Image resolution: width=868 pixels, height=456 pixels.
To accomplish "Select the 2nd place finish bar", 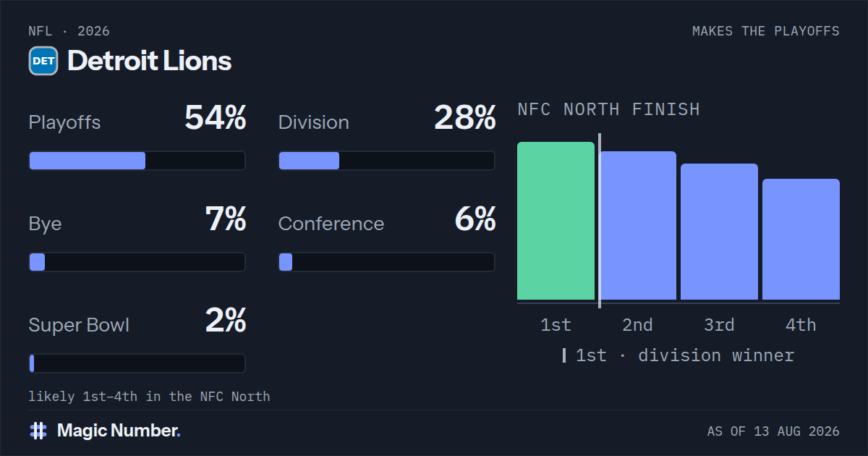I will (637, 225).
